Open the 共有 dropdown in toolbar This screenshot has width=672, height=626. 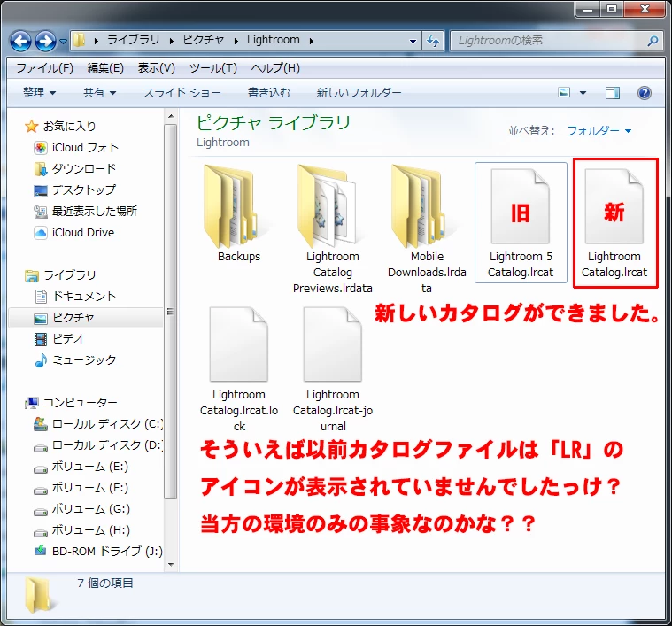[x=99, y=93]
